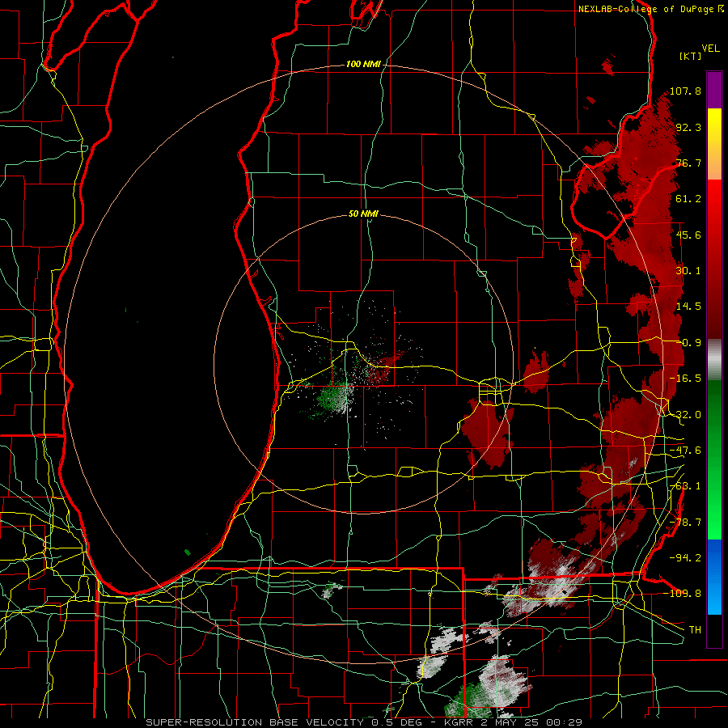Screen dimensions: 728x728
Task: Click the purple segment of color bar
Action: (714, 90)
